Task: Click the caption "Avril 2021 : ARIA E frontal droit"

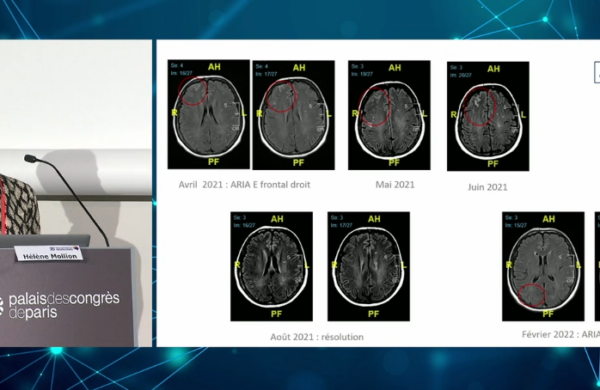Action: tap(245, 184)
